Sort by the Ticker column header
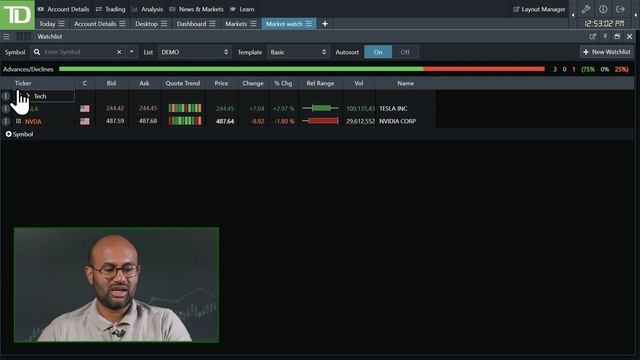 click(x=23, y=83)
